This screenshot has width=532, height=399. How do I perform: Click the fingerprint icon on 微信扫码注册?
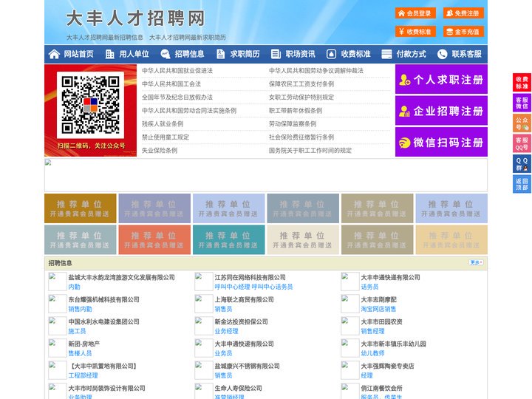click(x=404, y=143)
